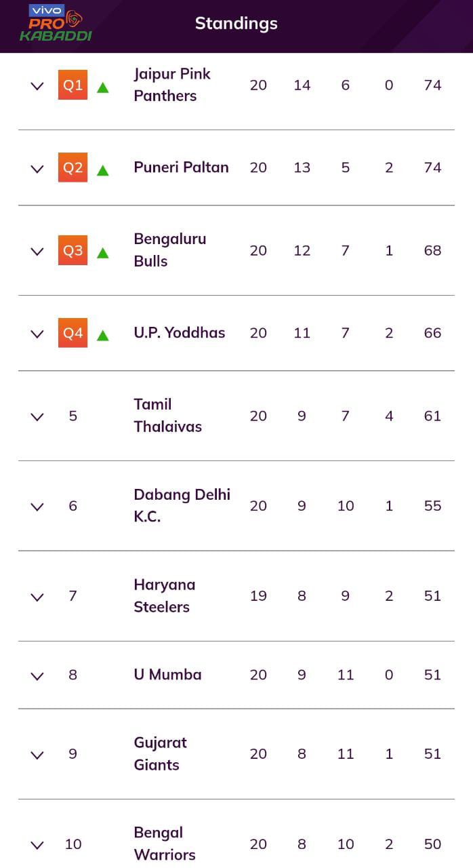Expand the Jaipur Pink Panthers row
The image size is (473, 868).
[x=37, y=86]
